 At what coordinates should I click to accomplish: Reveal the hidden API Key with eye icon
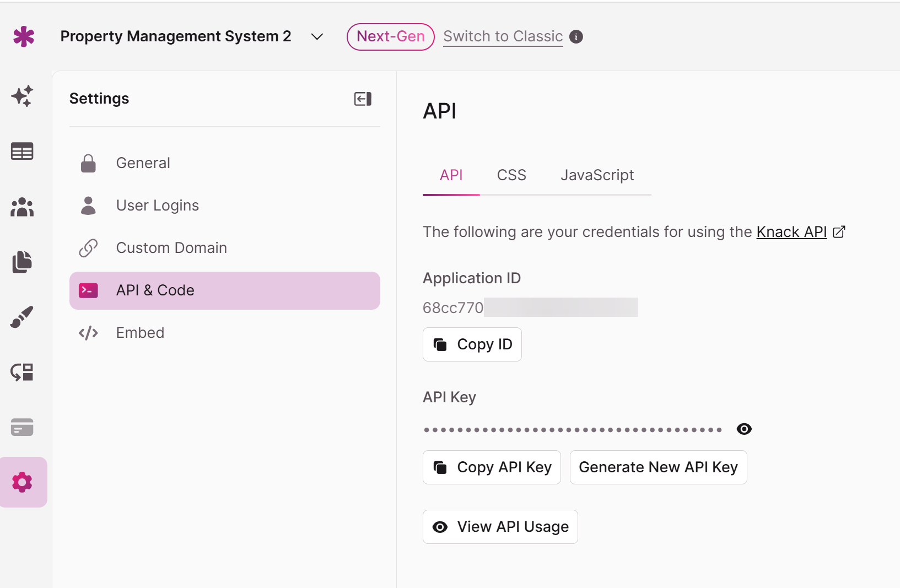(744, 429)
